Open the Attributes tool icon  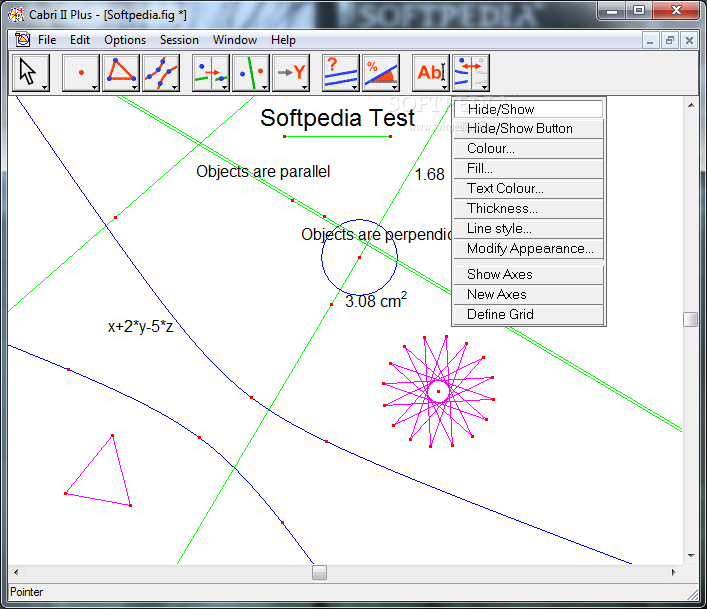pyautogui.click(x=470, y=73)
